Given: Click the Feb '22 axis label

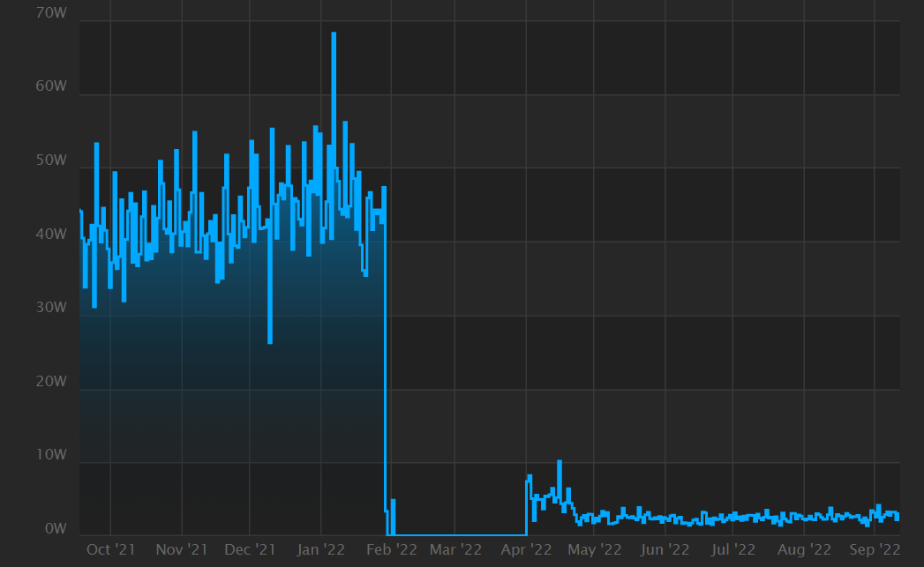Looking at the screenshot, I should (x=391, y=549).
